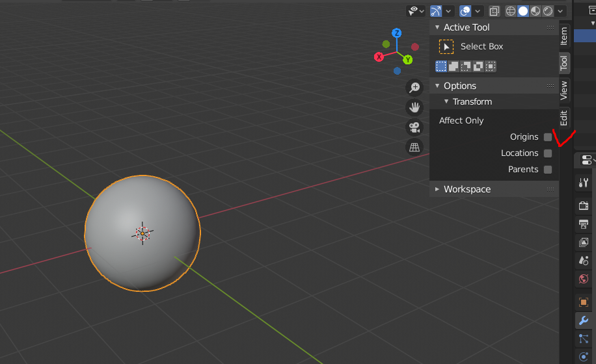Open the Overlays options dropdown arrow
596x364 pixels.
(x=478, y=12)
